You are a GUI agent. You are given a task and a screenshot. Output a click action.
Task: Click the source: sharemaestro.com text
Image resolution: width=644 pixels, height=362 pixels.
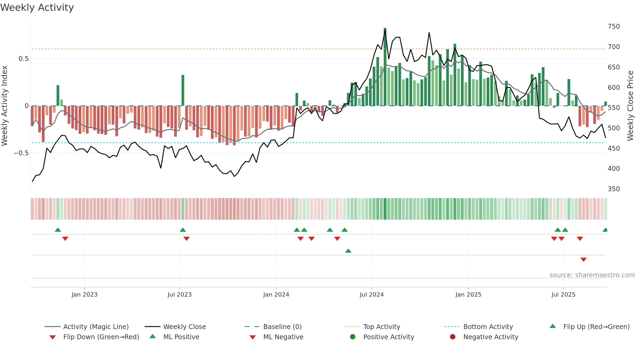(x=592, y=275)
